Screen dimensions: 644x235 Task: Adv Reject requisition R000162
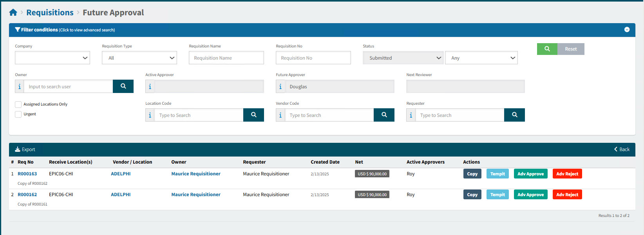(567, 195)
